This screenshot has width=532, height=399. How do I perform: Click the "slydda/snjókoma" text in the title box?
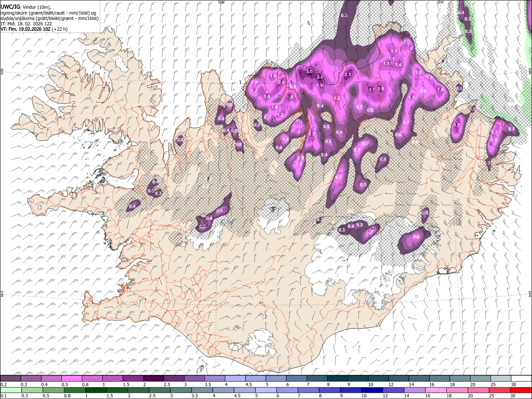(17, 18)
